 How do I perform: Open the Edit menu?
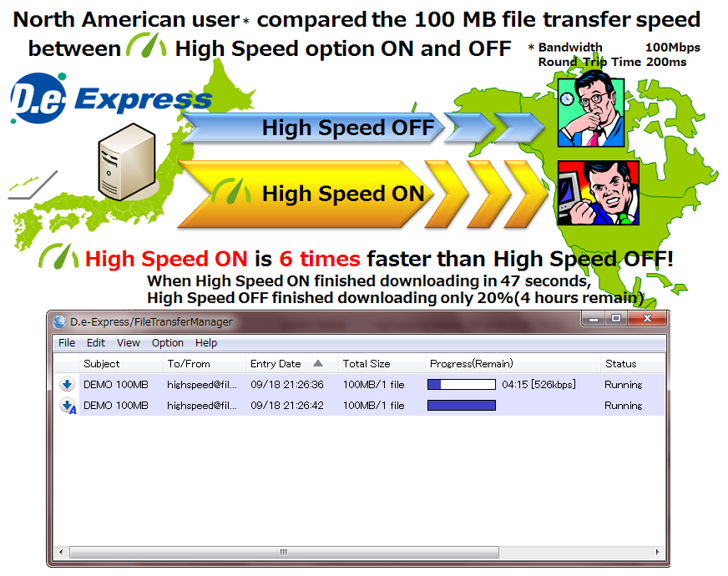96,343
